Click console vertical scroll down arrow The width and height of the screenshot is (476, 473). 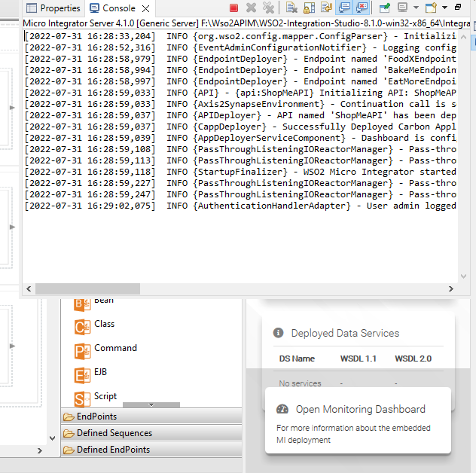click(x=463, y=276)
